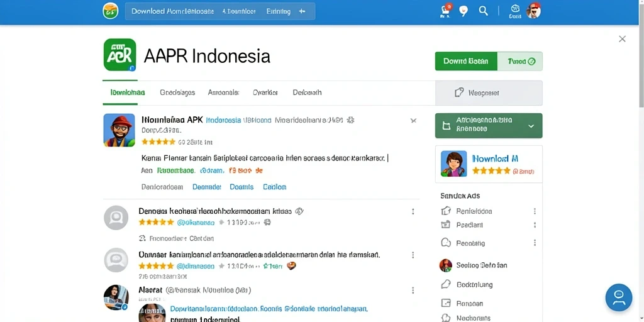This screenshot has width=644, height=322.
Task: Click the 'Godotnluang' sidebar icon
Action: 446,284
